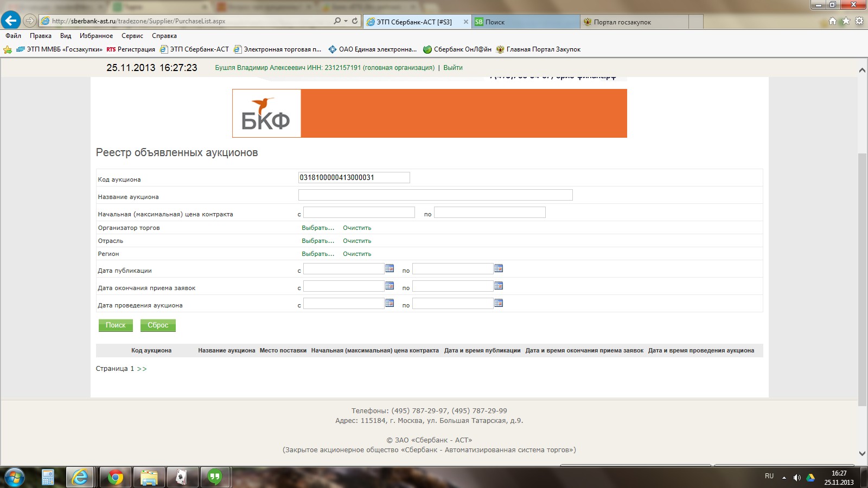This screenshot has width=868, height=488.
Task: Open Google Chrome from taskbar
Action: (115, 477)
